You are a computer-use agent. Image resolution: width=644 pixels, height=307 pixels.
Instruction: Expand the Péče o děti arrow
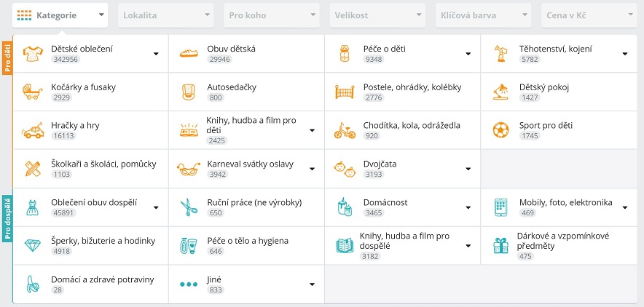tap(468, 54)
